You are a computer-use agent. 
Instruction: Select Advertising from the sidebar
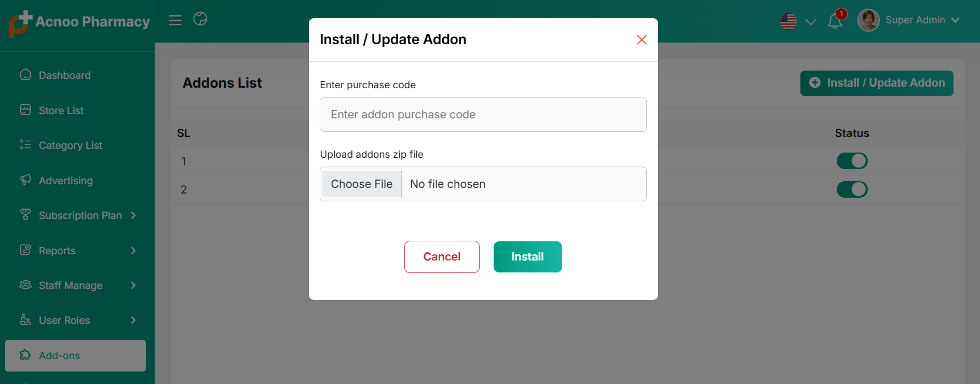click(x=66, y=181)
